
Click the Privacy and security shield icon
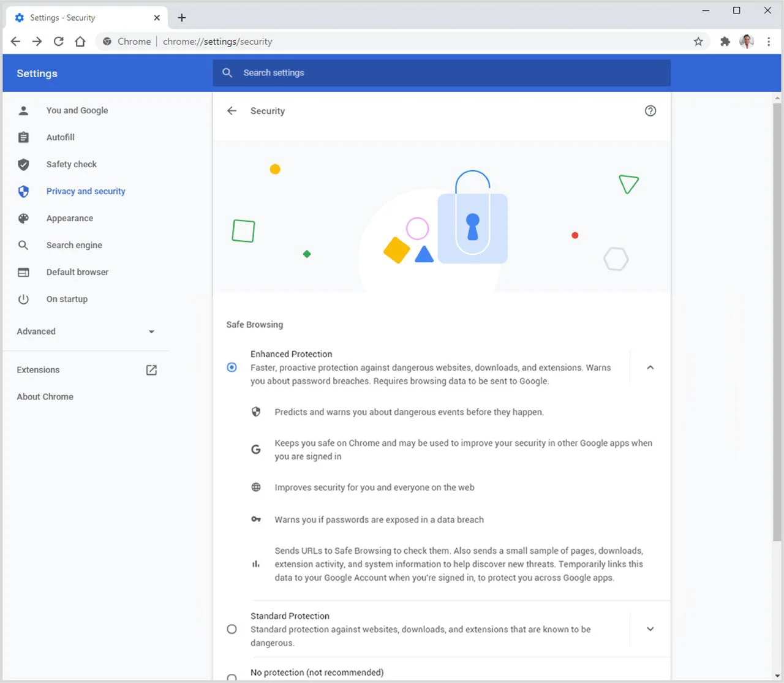pyautogui.click(x=23, y=191)
